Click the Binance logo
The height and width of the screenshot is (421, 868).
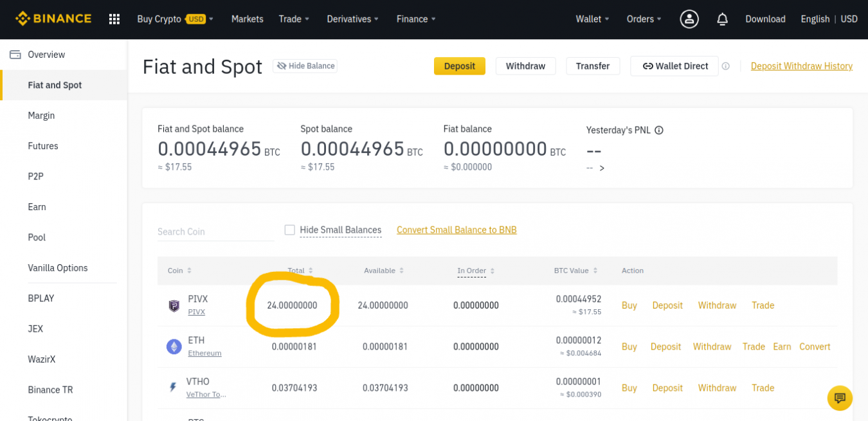[53, 19]
